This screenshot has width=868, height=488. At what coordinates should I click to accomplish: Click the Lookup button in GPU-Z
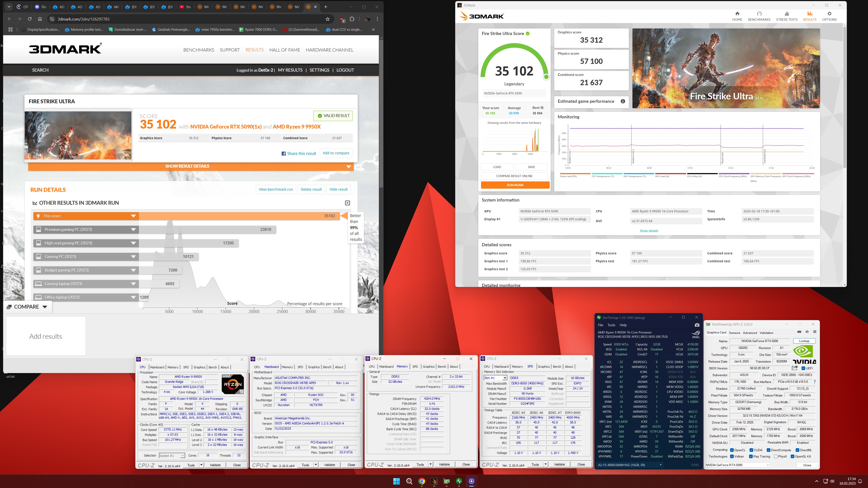pyautogui.click(x=804, y=341)
